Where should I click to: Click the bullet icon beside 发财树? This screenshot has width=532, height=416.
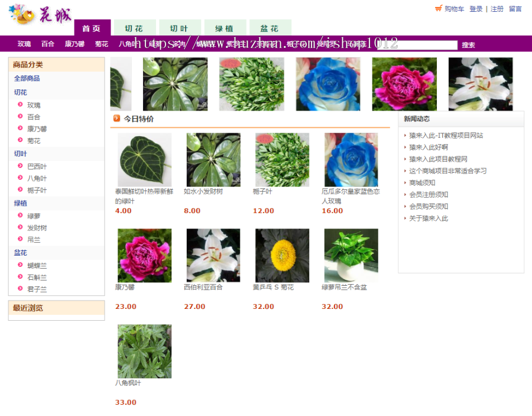pos(20,228)
